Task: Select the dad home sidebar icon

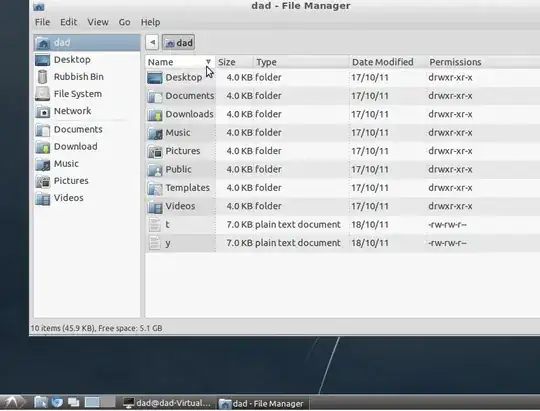Action: point(43,43)
